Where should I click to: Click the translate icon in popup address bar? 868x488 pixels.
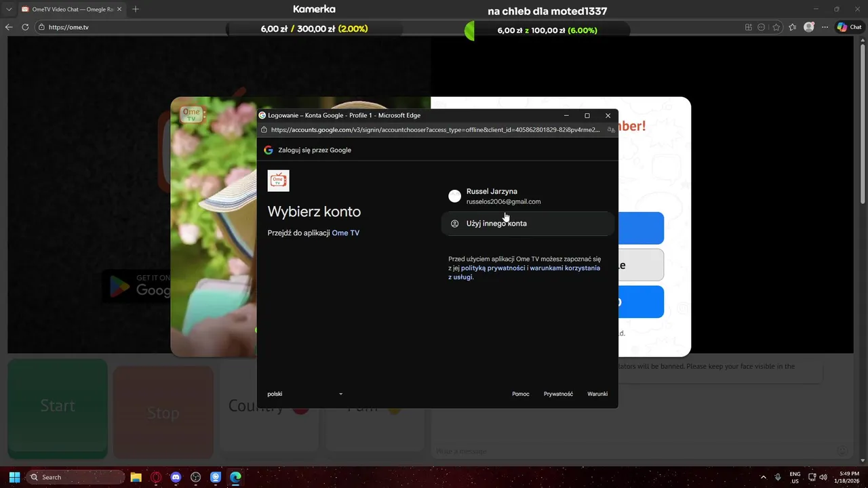click(x=611, y=129)
